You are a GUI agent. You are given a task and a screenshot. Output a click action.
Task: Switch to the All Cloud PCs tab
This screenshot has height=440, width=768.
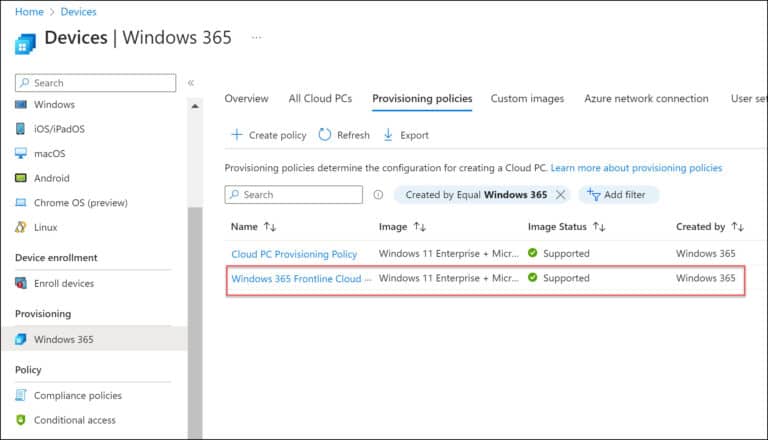pyautogui.click(x=320, y=98)
